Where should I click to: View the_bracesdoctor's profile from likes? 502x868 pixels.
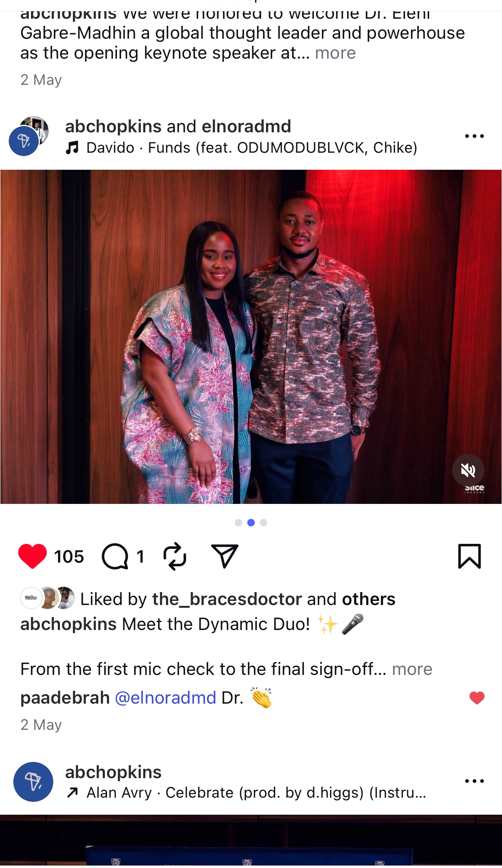[227, 599]
